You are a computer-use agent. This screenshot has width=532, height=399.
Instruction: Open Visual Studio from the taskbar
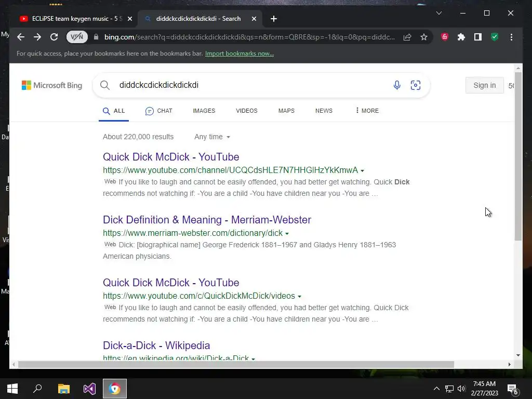[x=89, y=389]
